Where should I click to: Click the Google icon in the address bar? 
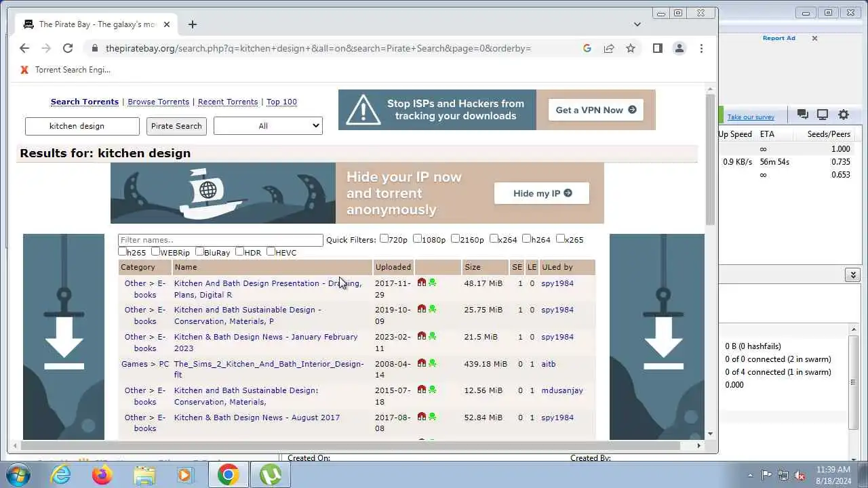click(x=587, y=48)
